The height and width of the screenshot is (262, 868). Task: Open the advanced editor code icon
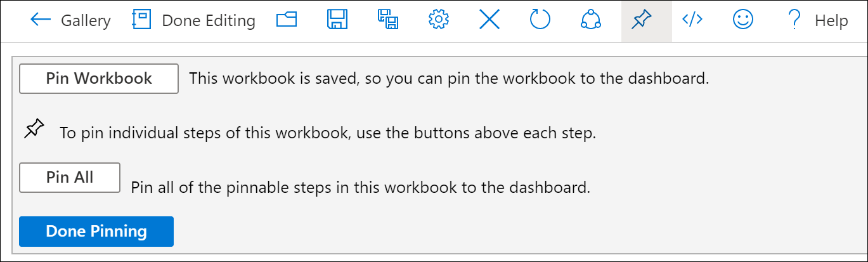(692, 20)
